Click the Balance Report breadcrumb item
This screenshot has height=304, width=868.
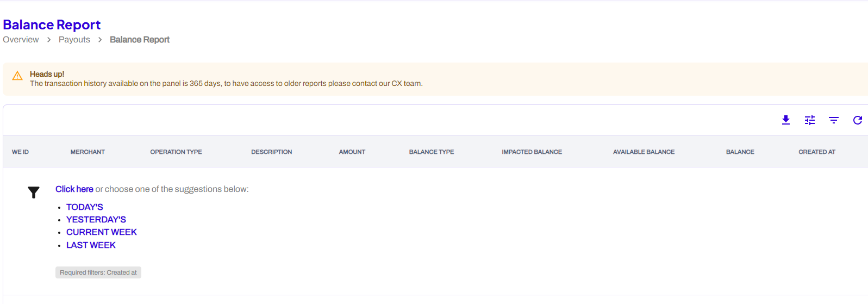[x=140, y=40]
